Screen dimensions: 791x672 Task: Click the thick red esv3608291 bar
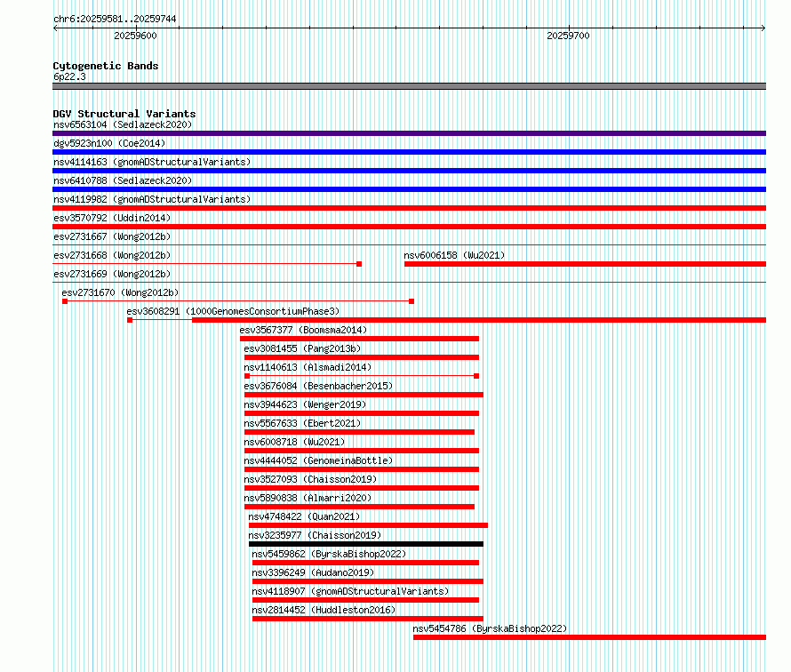click(479, 320)
